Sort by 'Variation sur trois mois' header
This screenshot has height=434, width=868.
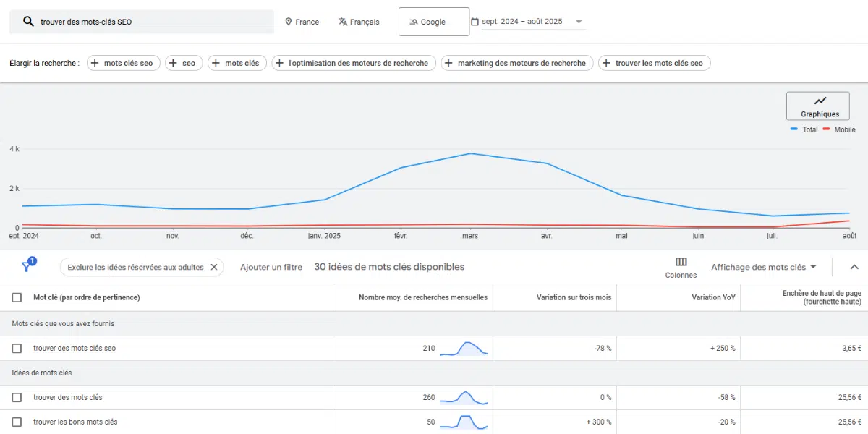[574, 297]
